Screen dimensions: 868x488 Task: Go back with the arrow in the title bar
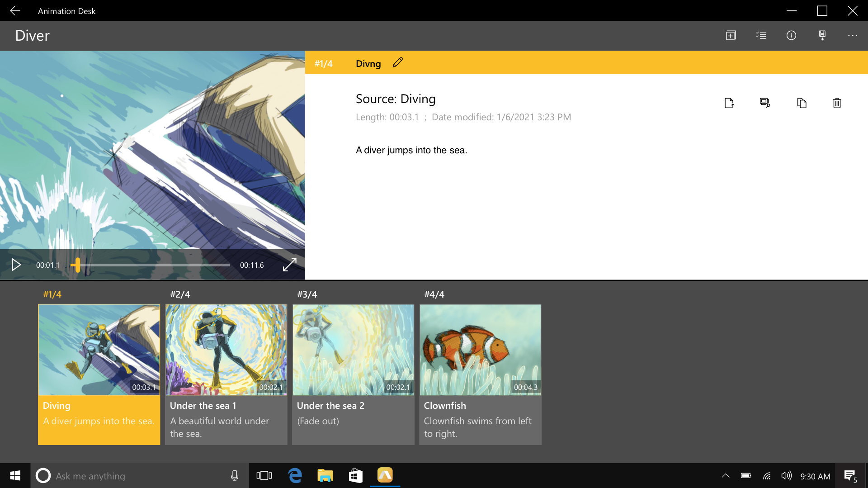15,10
